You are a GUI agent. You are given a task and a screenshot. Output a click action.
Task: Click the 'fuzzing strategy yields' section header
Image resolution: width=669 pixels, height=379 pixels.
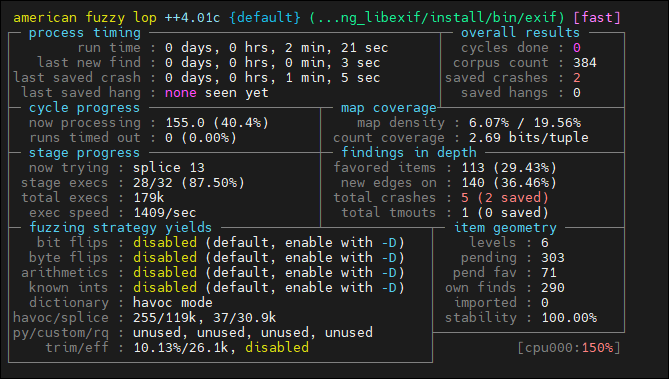click(x=120, y=228)
